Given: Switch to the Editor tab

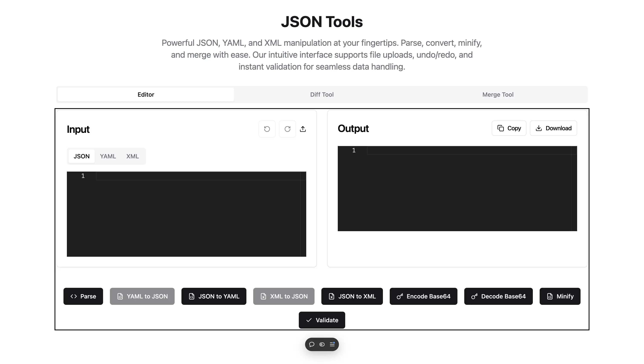Looking at the screenshot, I should (146, 95).
